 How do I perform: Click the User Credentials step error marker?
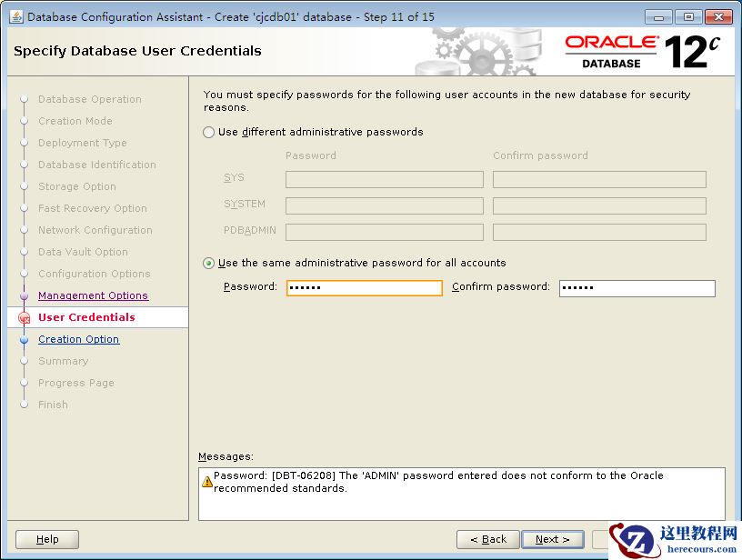tap(25, 318)
